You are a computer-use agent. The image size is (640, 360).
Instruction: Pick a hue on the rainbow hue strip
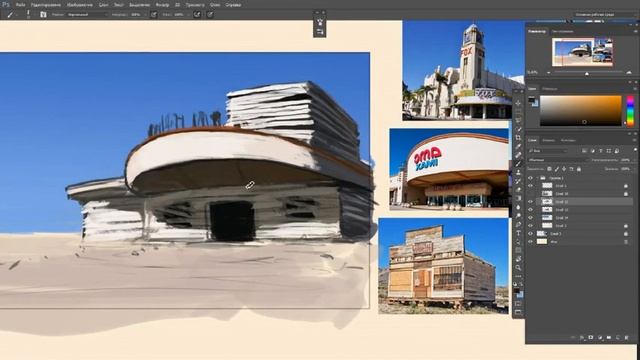pos(630,110)
